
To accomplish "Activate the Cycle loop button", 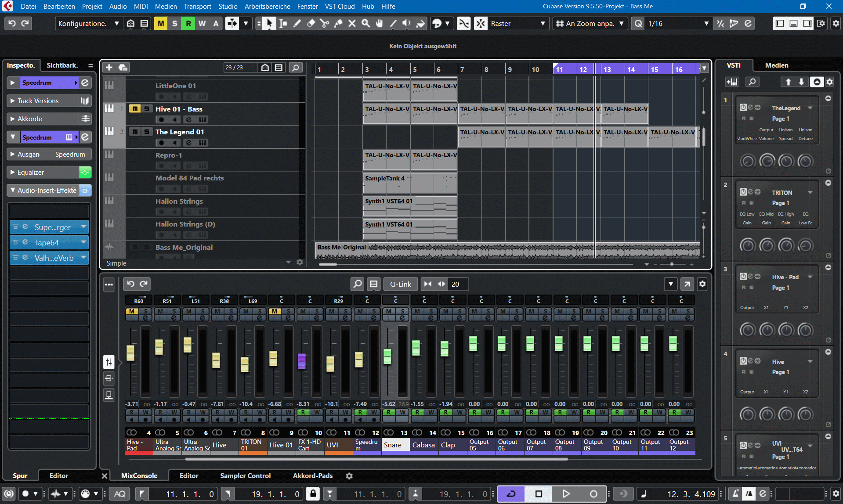I will [x=511, y=494].
